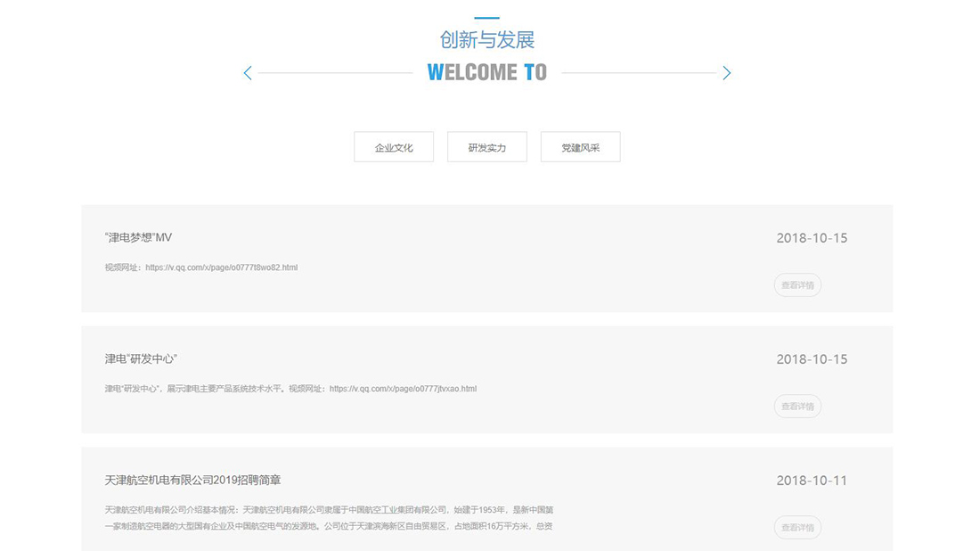The height and width of the screenshot is (551, 980).
Task: Click the left arrow beside WELCOME TO
Action: (x=248, y=73)
